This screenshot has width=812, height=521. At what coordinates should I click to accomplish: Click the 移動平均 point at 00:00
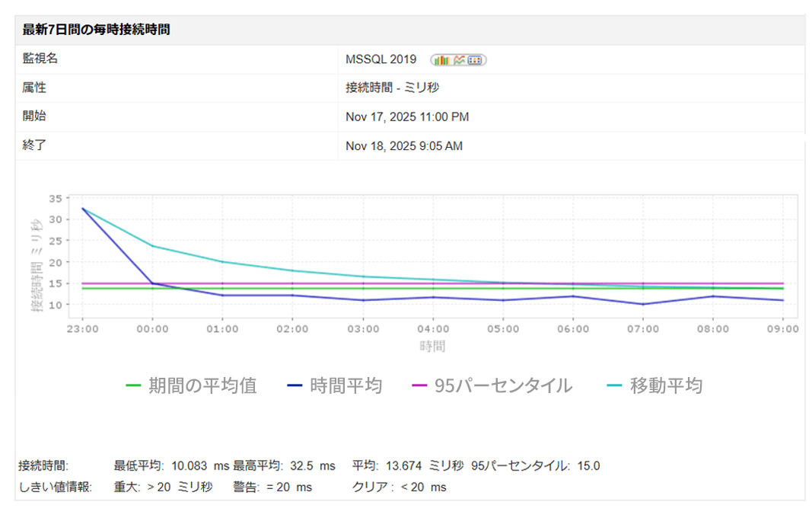152,246
